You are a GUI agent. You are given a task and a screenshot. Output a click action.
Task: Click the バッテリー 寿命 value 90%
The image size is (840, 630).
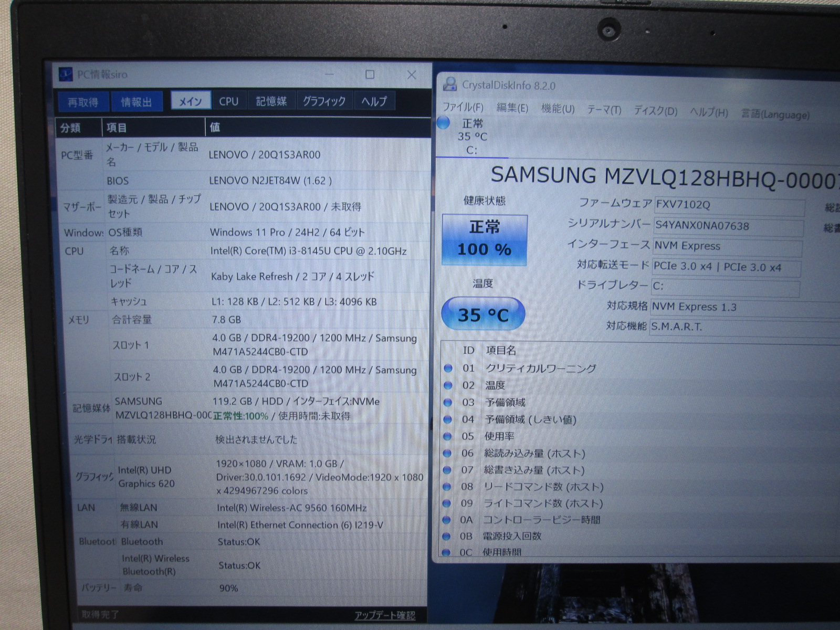click(x=228, y=588)
